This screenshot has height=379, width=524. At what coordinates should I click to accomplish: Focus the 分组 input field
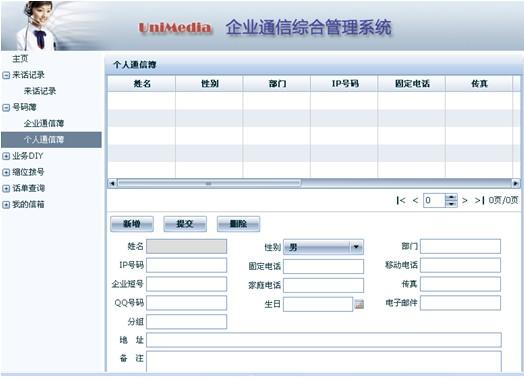pos(186,322)
